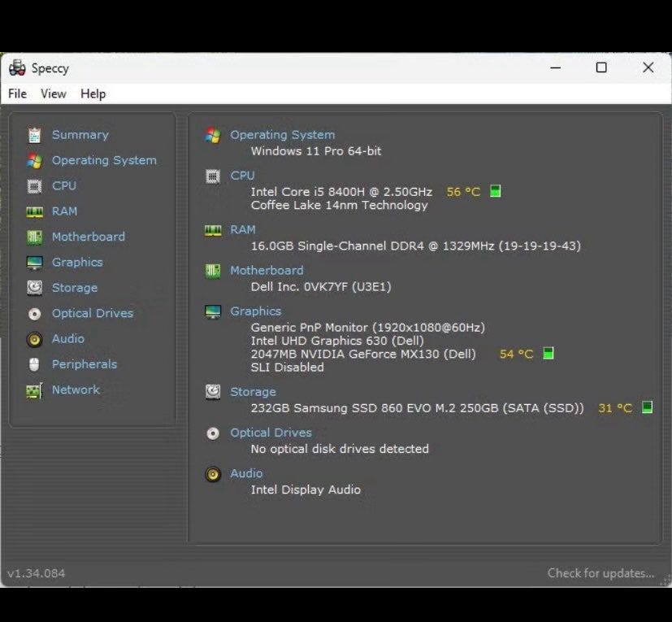Viewport: 672px width, 622px height.
Task: Select the CPU chip icon in sidebar
Action: point(34,186)
